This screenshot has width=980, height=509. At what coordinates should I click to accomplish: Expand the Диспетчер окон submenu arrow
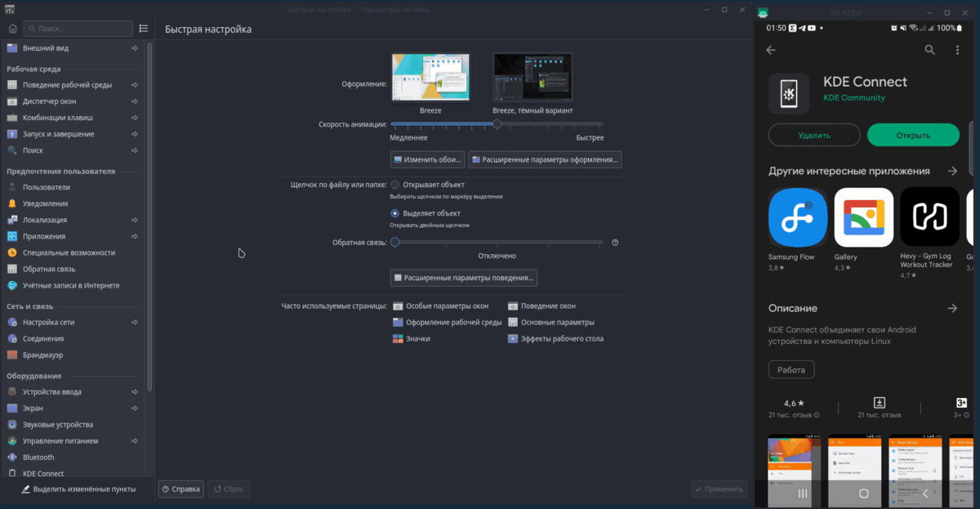(135, 101)
